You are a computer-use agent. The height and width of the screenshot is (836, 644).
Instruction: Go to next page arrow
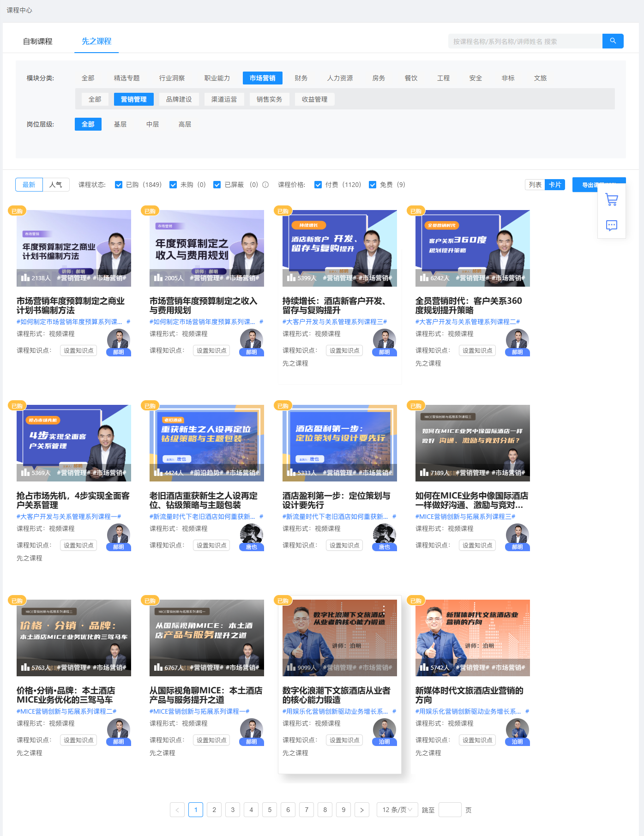(362, 810)
